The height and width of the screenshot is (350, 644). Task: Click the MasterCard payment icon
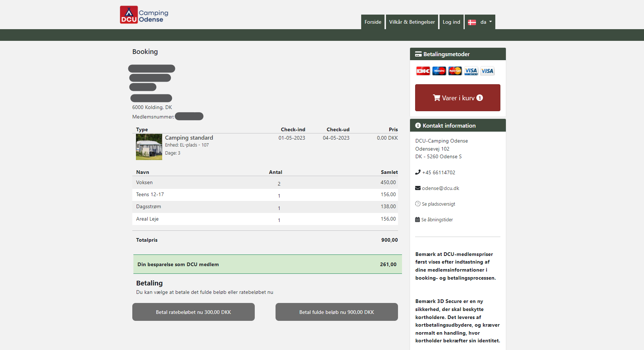(x=455, y=71)
